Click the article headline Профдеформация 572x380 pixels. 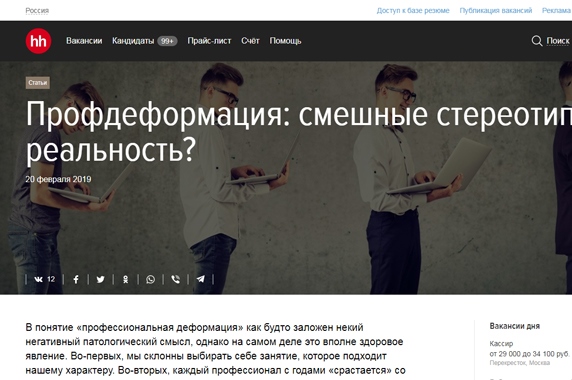click(299, 132)
